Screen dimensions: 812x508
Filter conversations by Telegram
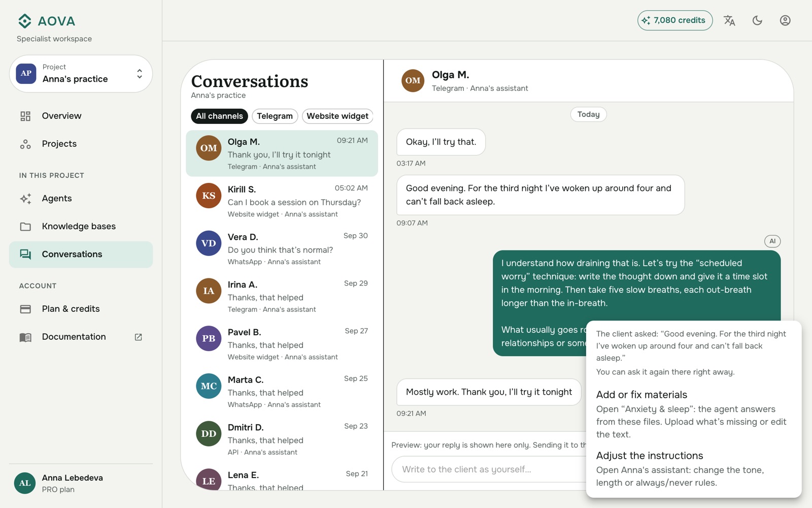pyautogui.click(x=275, y=116)
